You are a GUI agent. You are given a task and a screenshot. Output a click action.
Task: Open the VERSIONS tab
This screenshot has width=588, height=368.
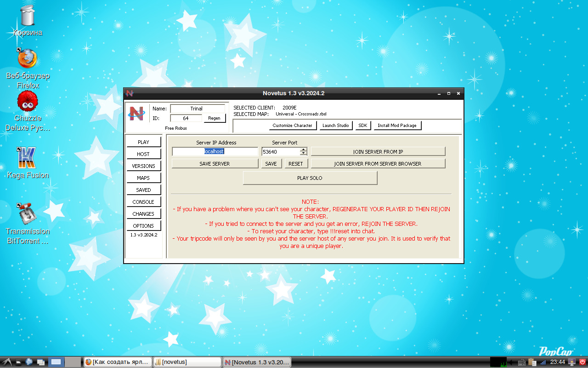(144, 166)
